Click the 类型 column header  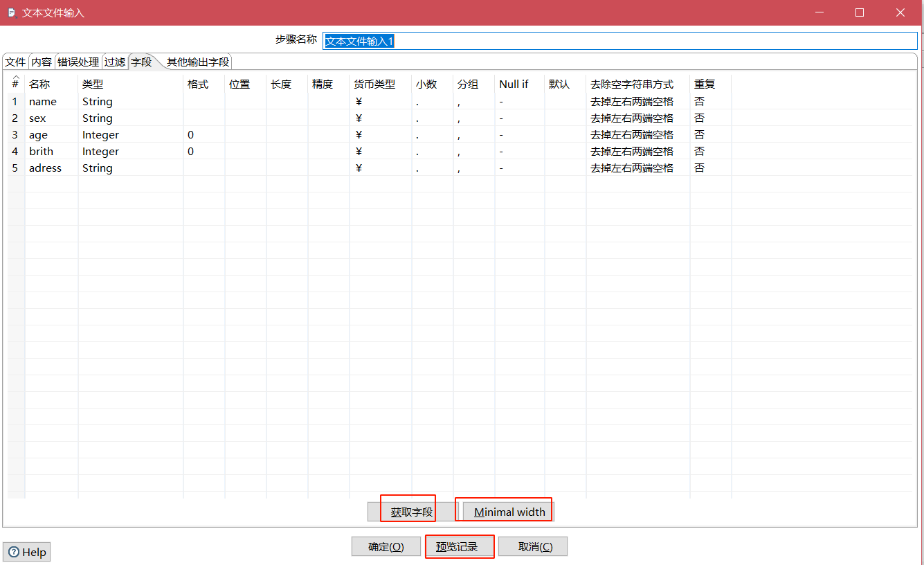point(93,84)
